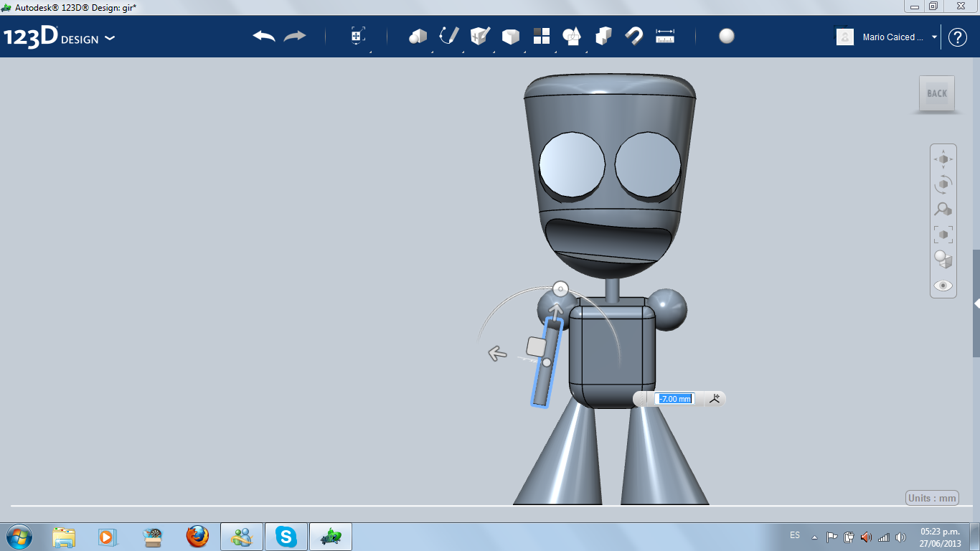
Task: Select the Orbit navigation tool
Action: [943, 184]
